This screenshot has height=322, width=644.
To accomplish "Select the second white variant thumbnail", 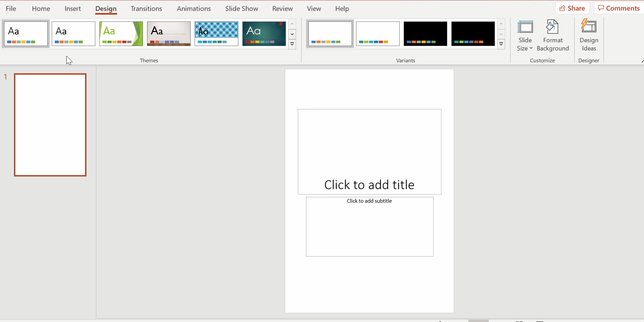I will (377, 34).
